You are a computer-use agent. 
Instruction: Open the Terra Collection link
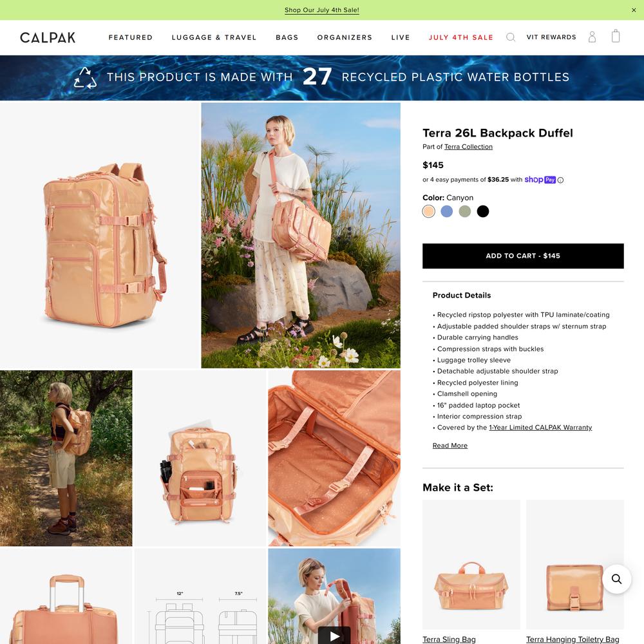click(468, 147)
